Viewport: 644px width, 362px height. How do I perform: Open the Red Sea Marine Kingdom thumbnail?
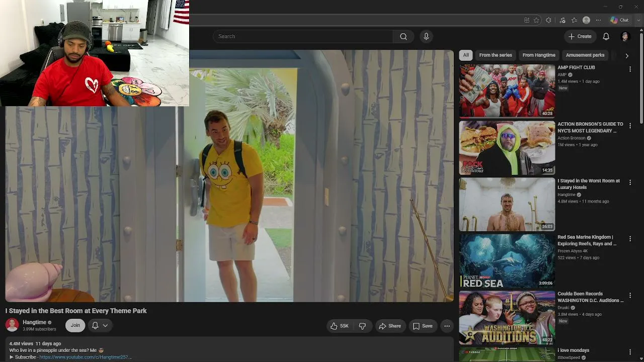(507, 261)
